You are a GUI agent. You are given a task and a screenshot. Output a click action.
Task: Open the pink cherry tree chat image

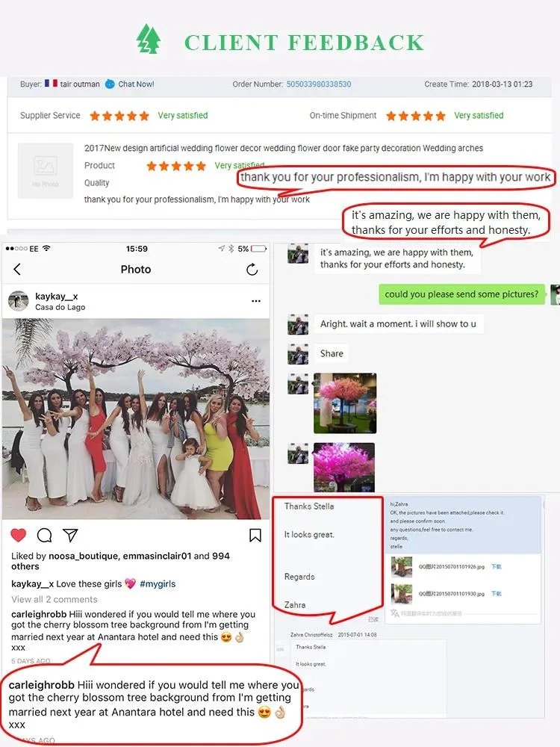345,403
